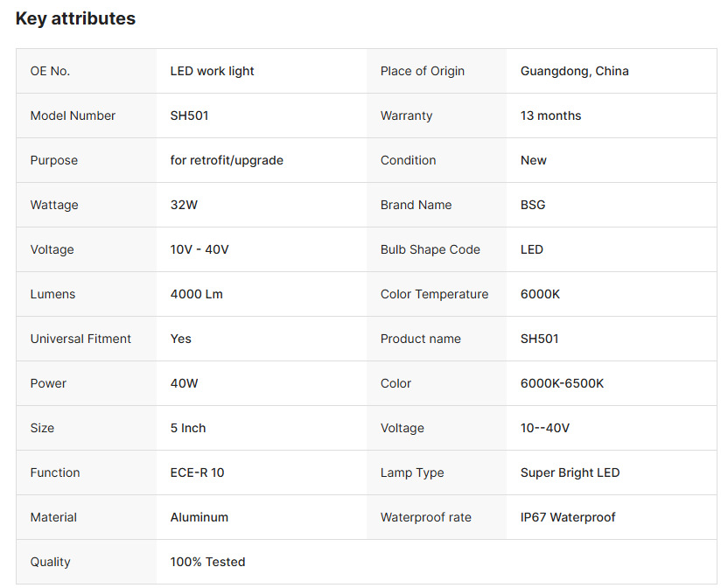Click the Universal Fitment label
Screen dimensions: 728x588
[x=80, y=339]
